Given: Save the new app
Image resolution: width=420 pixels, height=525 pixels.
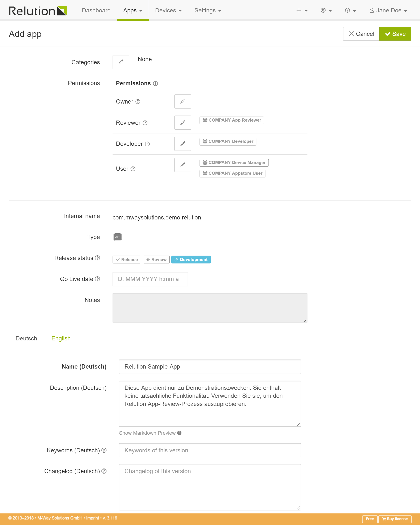Looking at the screenshot, I should [395, 34].
